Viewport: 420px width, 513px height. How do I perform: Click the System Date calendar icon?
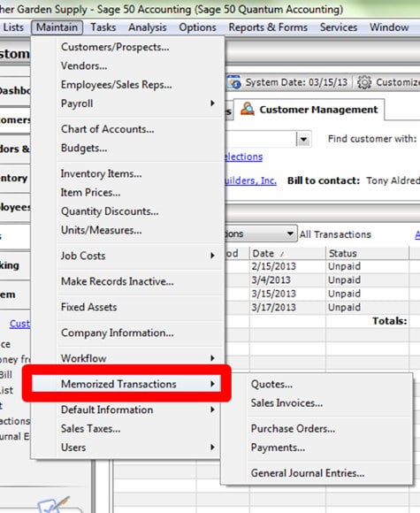coord(234,82)
